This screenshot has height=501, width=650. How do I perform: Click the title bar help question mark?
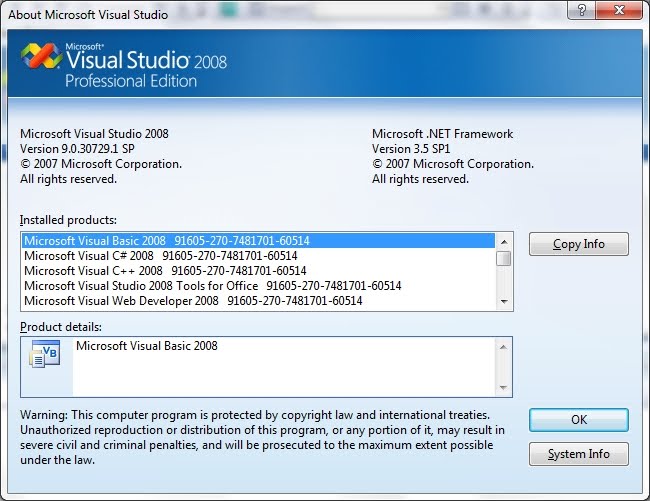tap(581, 10)
